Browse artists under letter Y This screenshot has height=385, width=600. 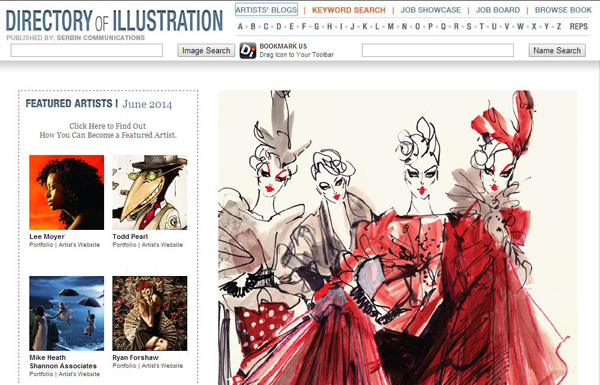(546, 26)
